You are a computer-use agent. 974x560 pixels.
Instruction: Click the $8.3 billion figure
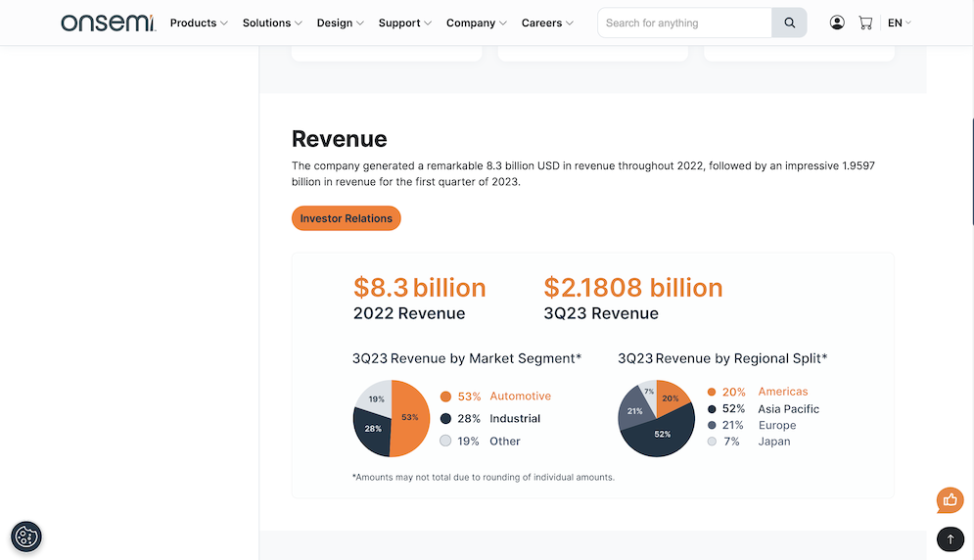click(419, 288)
